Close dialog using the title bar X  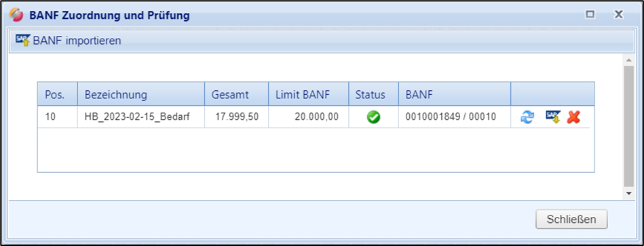click(618, 15)
